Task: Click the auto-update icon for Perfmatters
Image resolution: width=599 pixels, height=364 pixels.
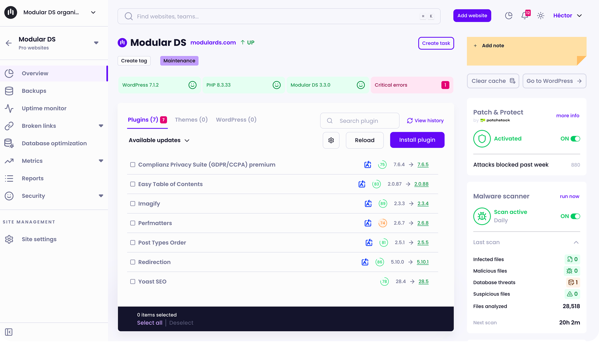Action: tap(368, 223)
